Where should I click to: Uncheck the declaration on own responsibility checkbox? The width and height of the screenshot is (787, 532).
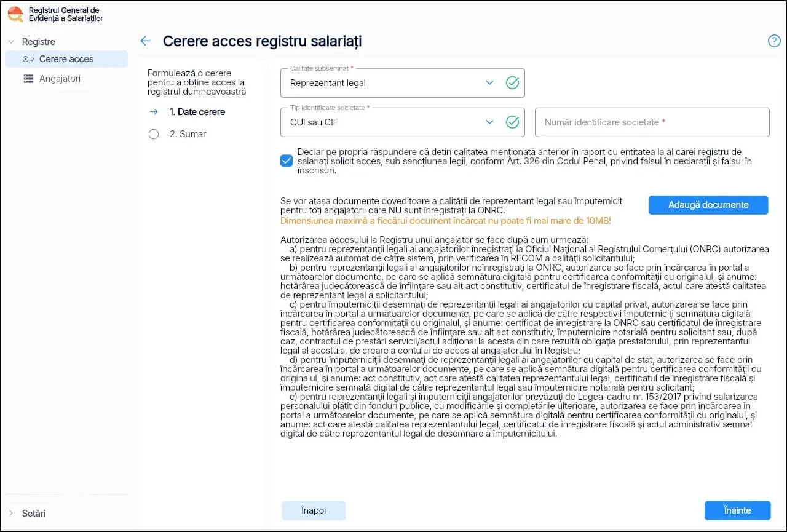click(286, 161)
